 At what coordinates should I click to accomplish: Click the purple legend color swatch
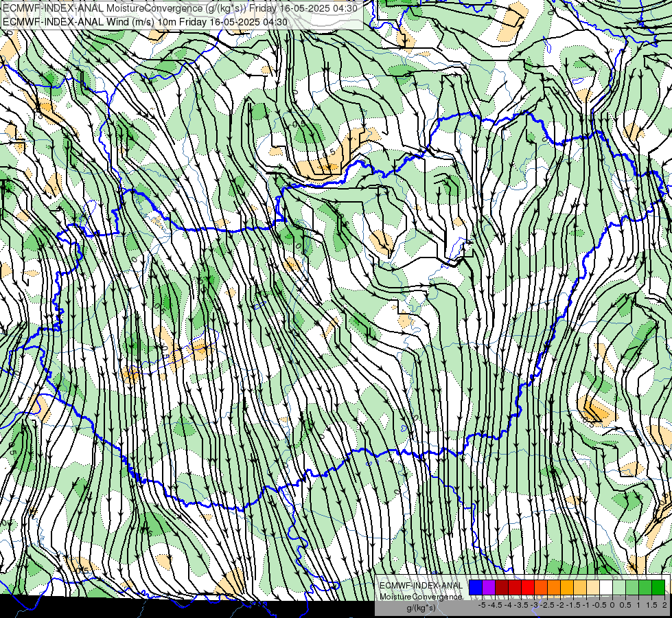coord(489,588)
